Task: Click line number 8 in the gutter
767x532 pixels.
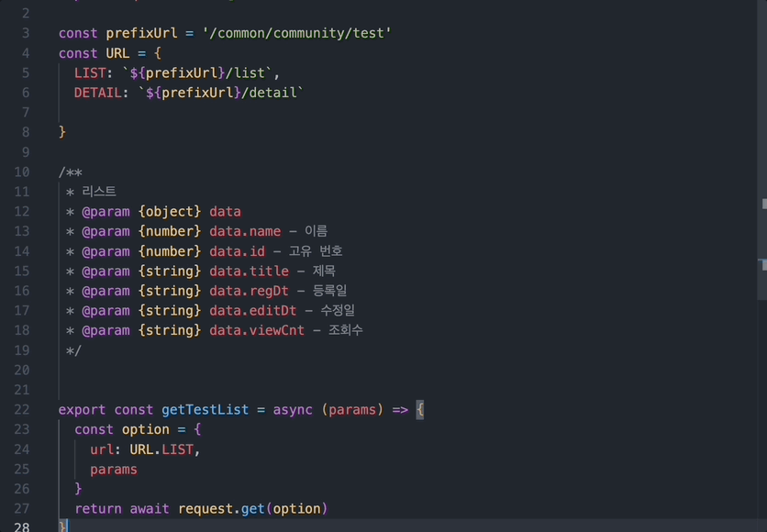Action: (26, 132)
